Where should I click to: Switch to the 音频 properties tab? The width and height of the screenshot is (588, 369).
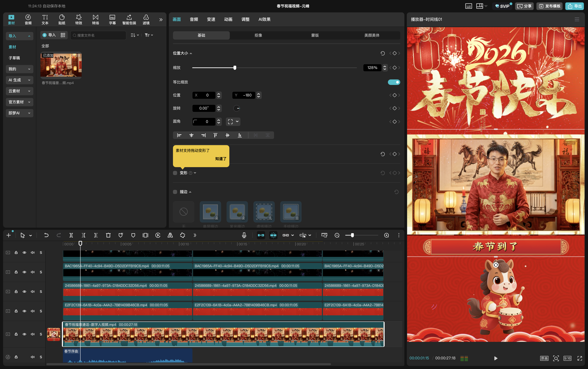[194, 19]
